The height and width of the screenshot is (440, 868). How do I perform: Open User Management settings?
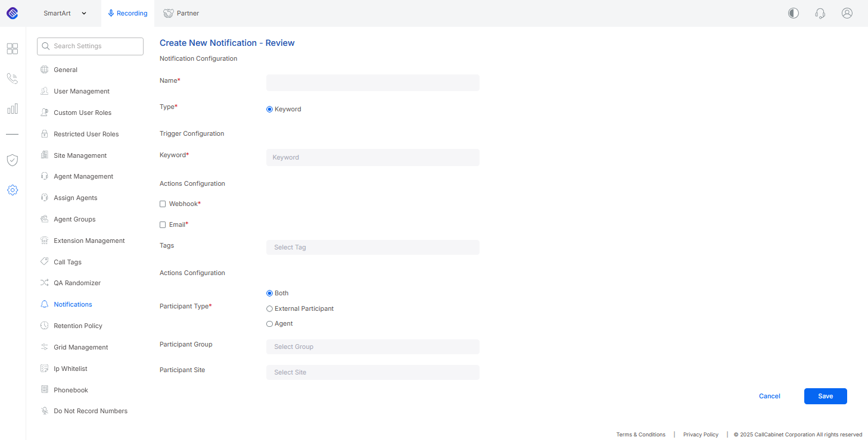82,91
